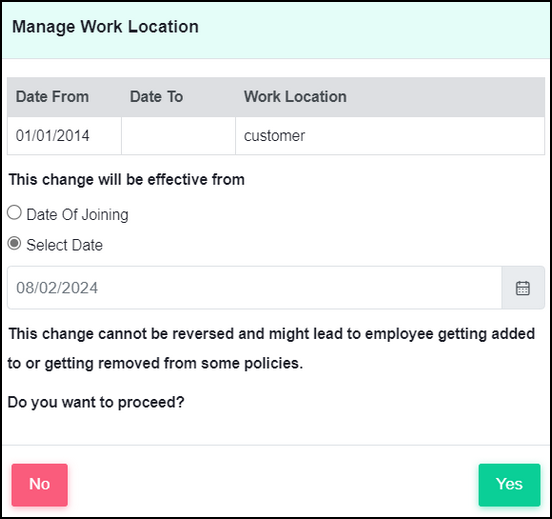Click the 08/02/2024 date input field
Image resolution: width=552 pixels, height=519 pixels.
255,288
